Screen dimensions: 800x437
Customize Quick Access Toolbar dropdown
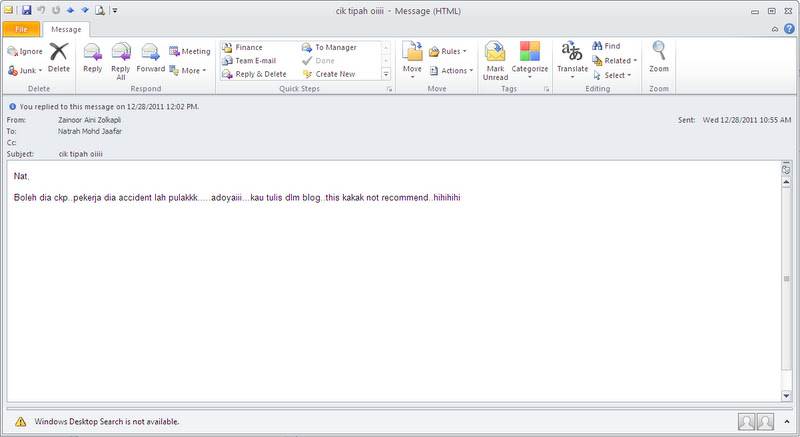click(x=115, y=10)
